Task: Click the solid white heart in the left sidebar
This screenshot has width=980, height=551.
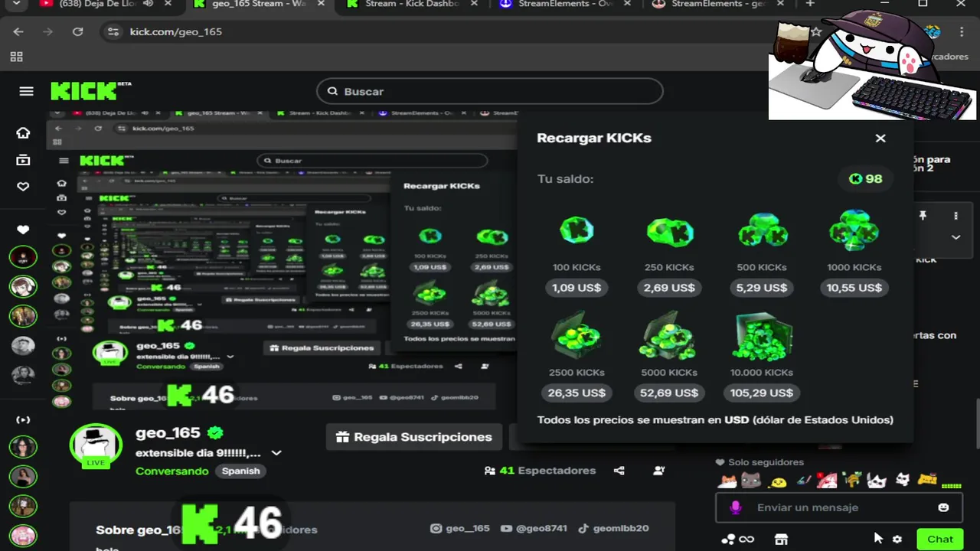Action: coord(23,230)
